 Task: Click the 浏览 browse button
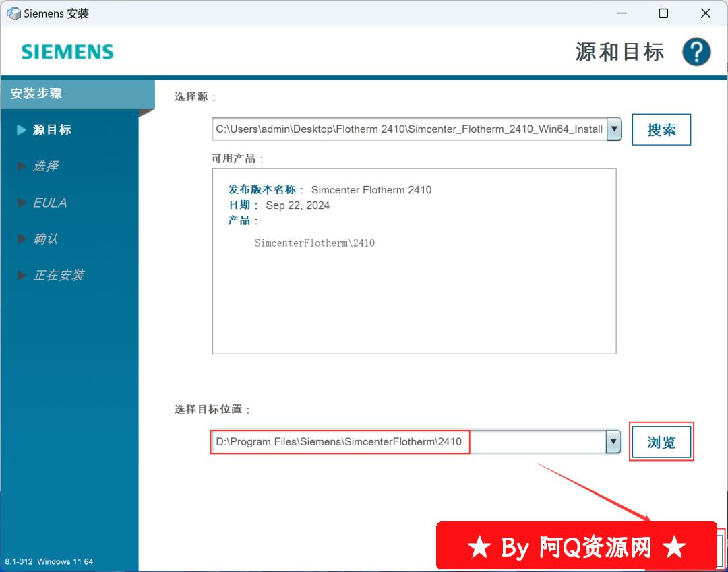pyautogui.click(x=661, y=442)
